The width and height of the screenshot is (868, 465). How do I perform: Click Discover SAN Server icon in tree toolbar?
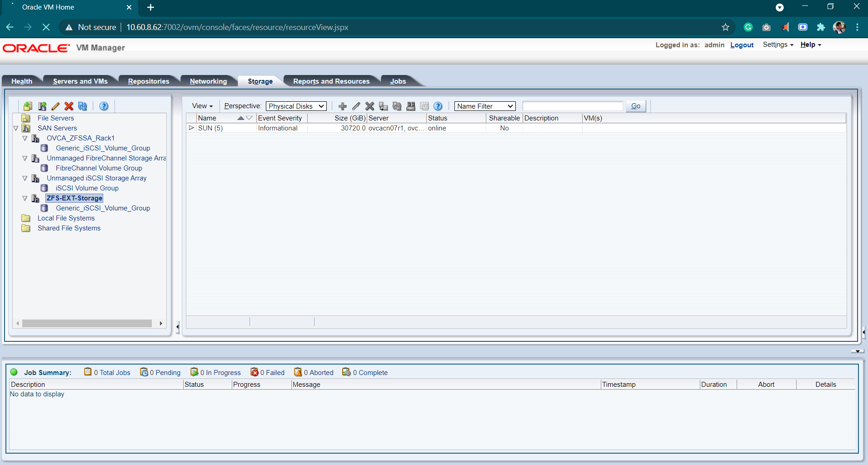pos(42,106)
